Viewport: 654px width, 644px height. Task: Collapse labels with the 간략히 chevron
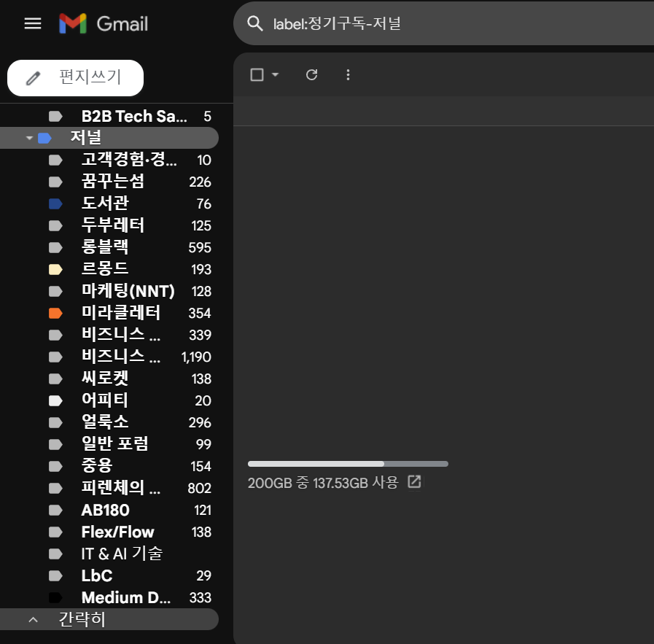(34, 619)
